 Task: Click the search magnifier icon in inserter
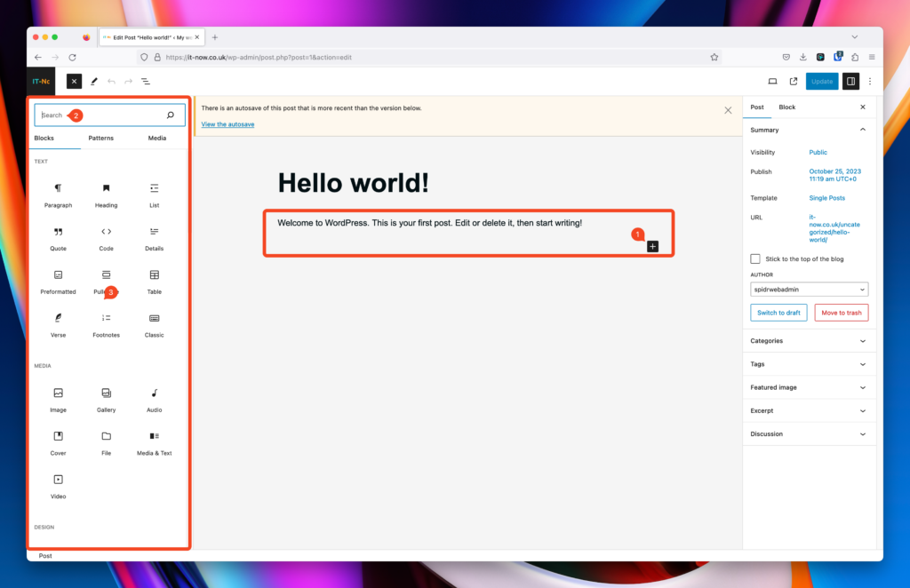point(171,115)
